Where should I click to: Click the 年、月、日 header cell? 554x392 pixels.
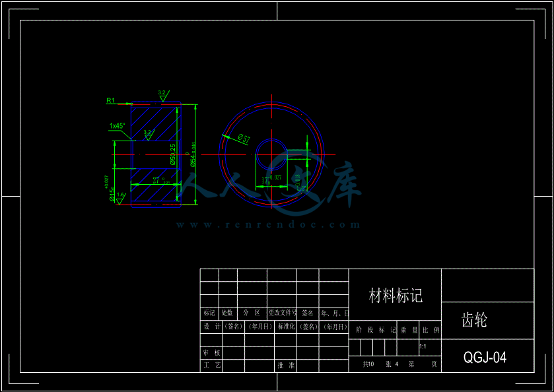click(x=335, y=313)
